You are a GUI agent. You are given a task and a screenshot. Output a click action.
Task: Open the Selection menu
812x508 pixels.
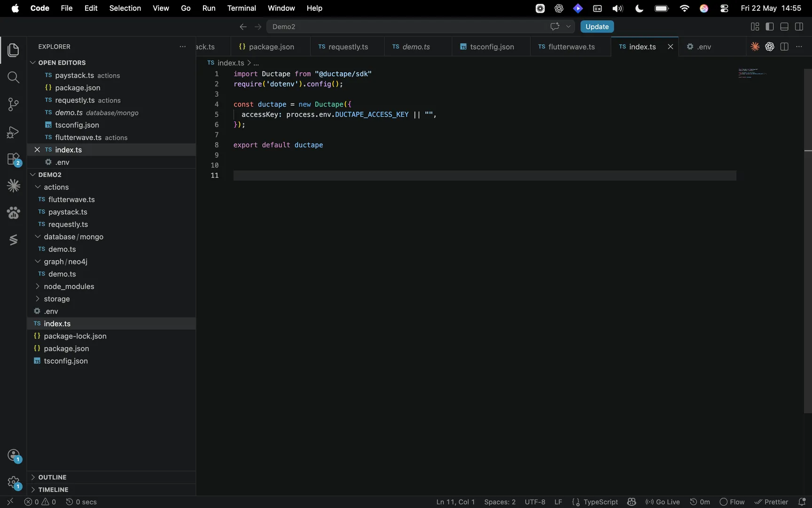click(125, 8)
